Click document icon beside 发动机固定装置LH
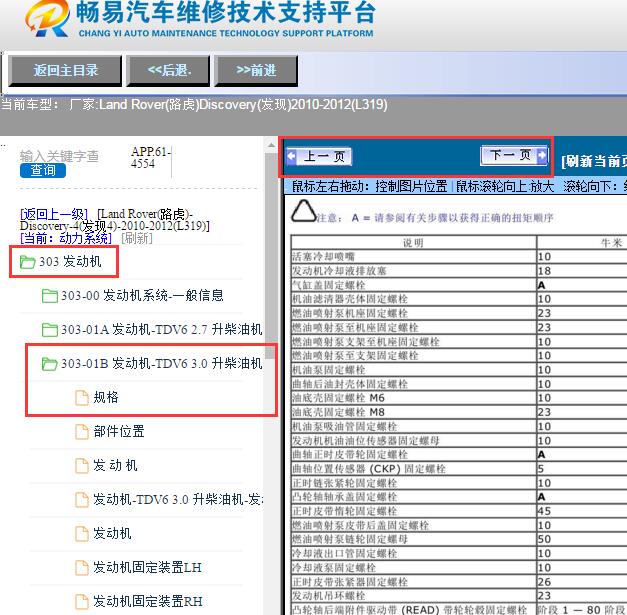627x615 pixels. 82,567
